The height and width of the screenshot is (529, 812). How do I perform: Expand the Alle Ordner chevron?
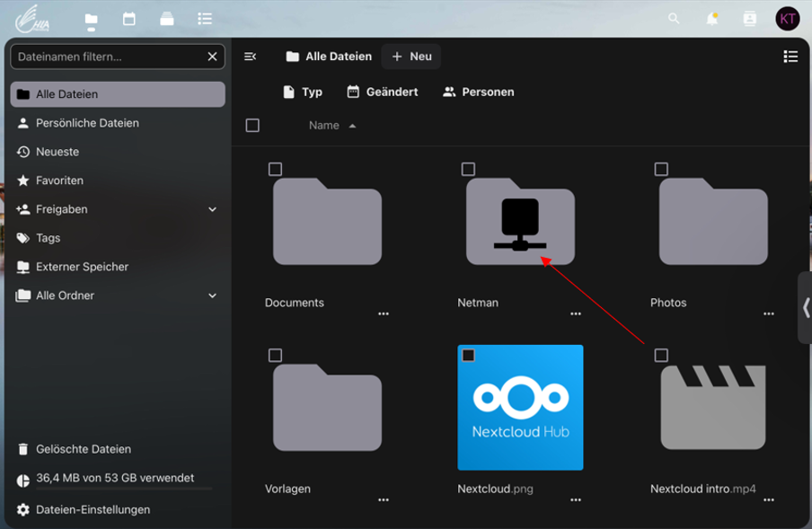click(212, 295)
